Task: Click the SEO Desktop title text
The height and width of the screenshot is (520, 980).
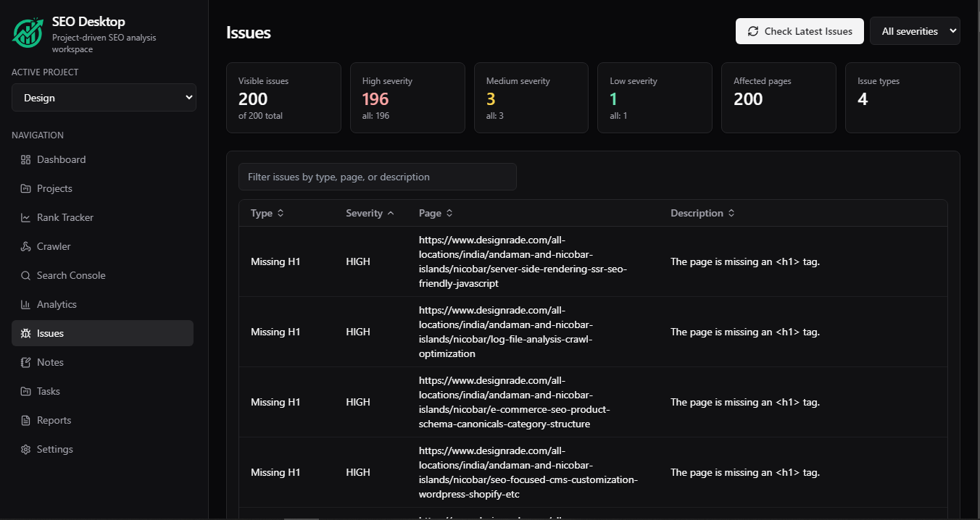Action: tap(88, 22)
